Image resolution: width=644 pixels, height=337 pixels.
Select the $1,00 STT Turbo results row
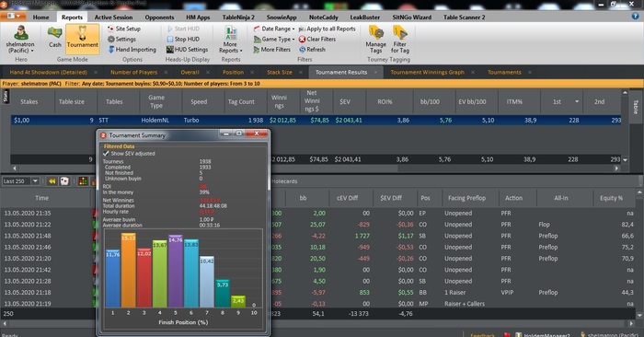point(316,121)
